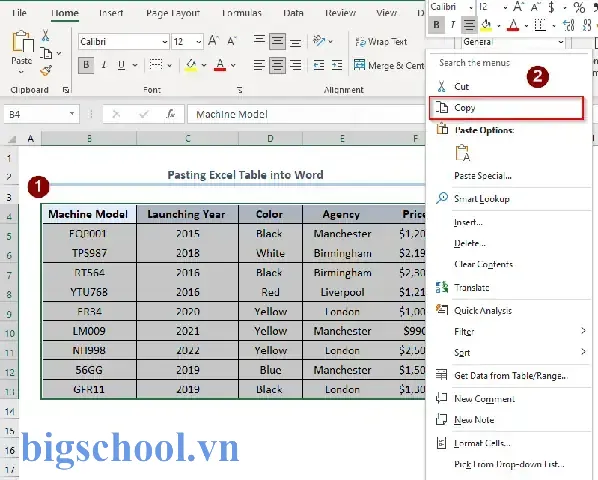Expand the Filter submenu arrow
Viewport: 598px width, 480px height.
click(x=583, y=331)
